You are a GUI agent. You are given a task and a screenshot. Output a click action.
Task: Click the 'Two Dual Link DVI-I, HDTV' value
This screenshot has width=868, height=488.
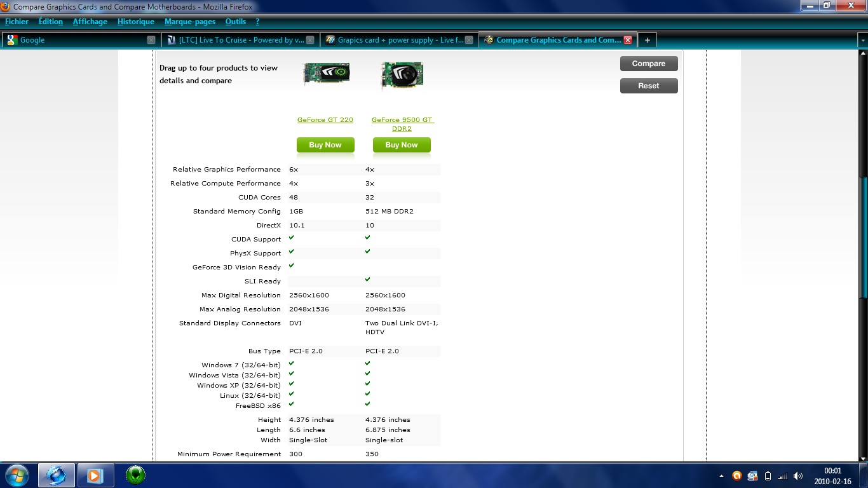point(402,328)
